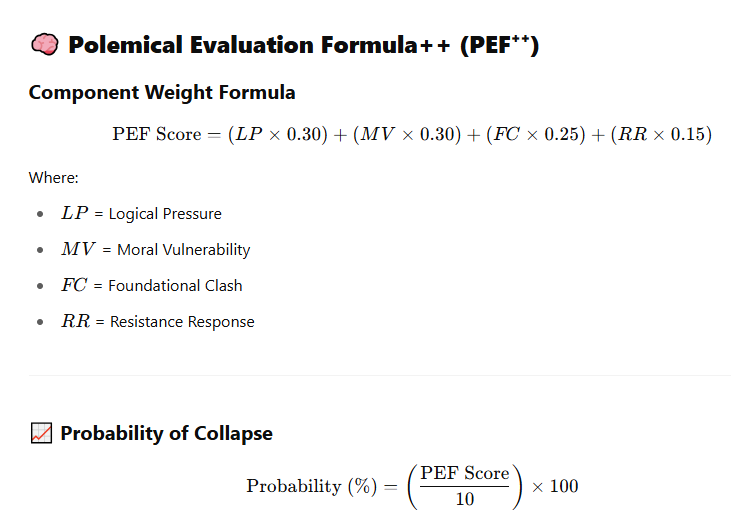The width and height of the screenshot is (731, 530).
Task: Select the Logical Pressure definition
Action: (x=165, y=213)
